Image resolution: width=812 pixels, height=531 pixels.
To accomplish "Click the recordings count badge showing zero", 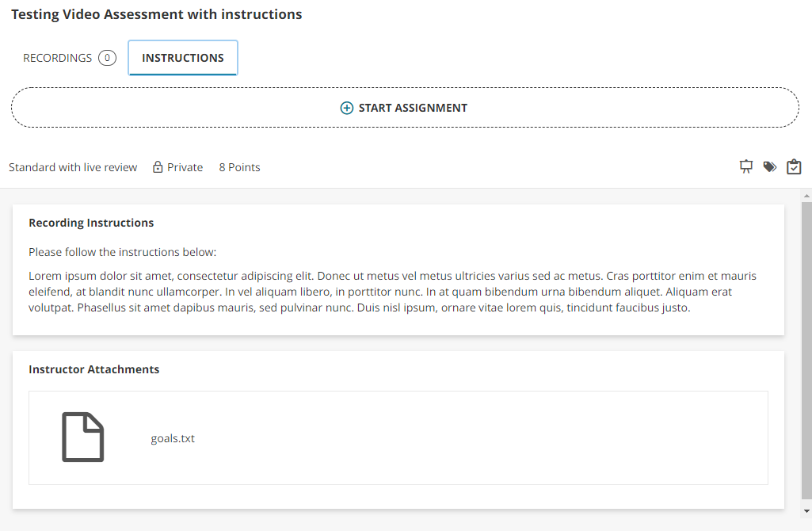I will pos(107,57).
